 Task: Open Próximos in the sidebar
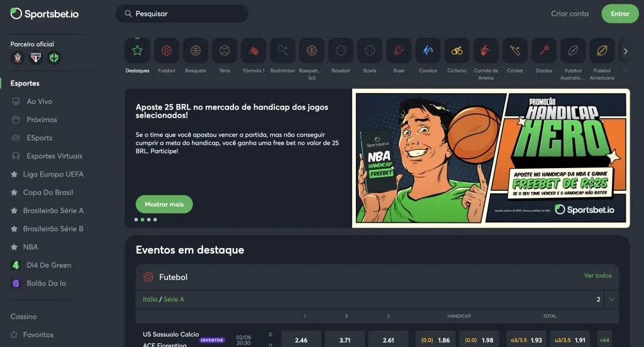point(42,120)
